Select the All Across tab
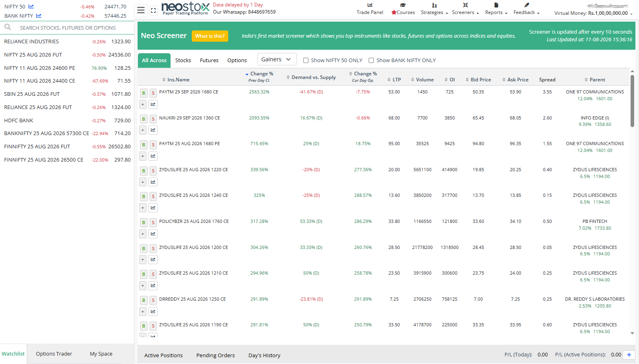This screenshot has height=364, width=639. 154,61
